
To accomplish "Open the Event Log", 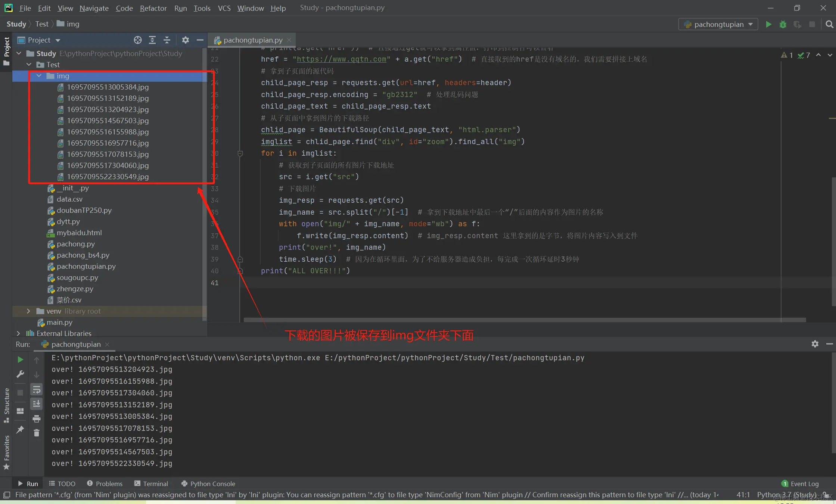I will (x=800, y=484).
